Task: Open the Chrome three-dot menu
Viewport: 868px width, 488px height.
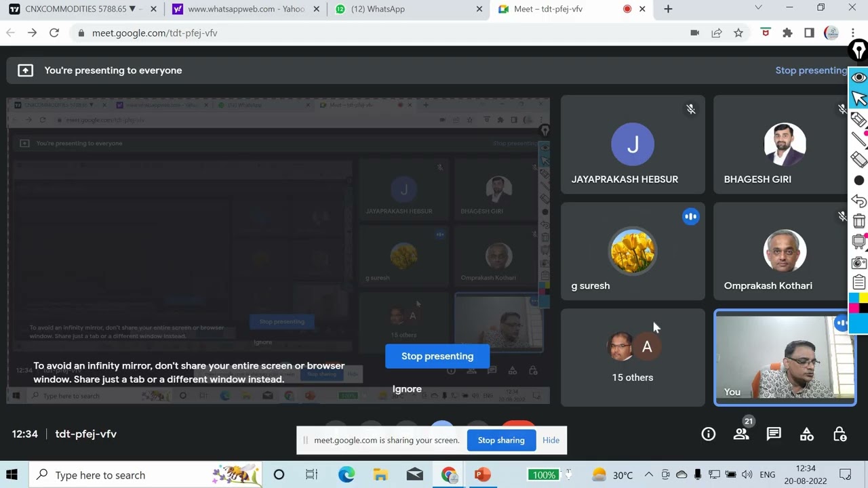Action: [852, 33]
